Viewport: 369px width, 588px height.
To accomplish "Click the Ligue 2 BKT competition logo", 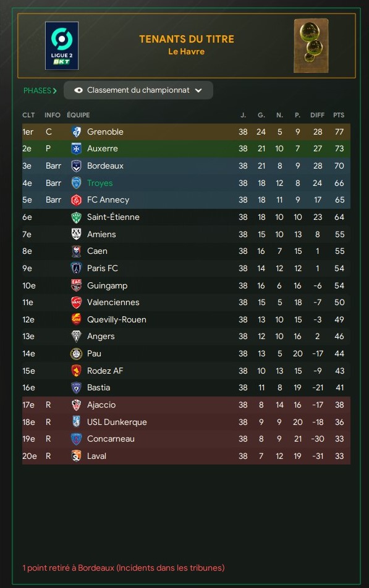I will pos(62,46).
